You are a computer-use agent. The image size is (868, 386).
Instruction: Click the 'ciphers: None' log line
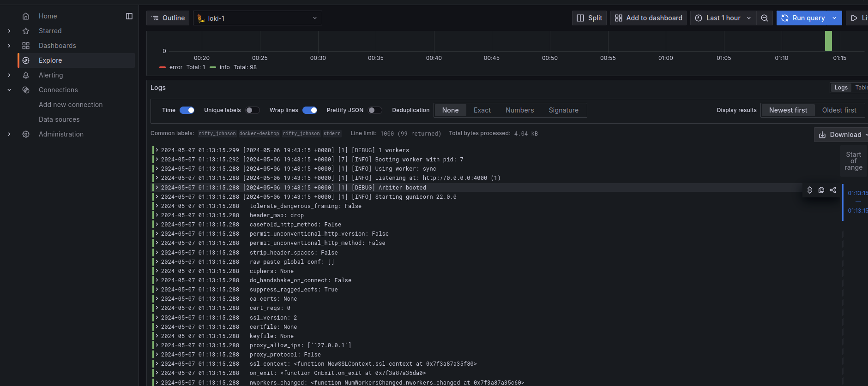click(271, 271)
